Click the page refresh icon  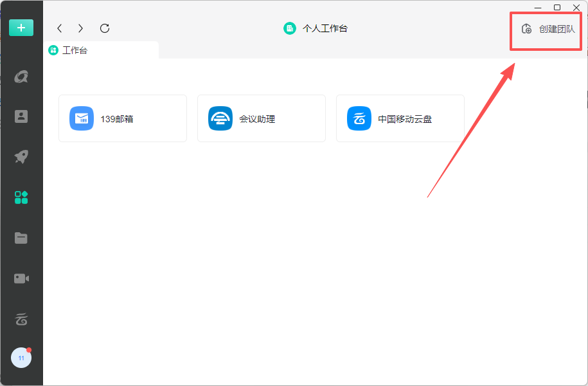coord(104,28)
